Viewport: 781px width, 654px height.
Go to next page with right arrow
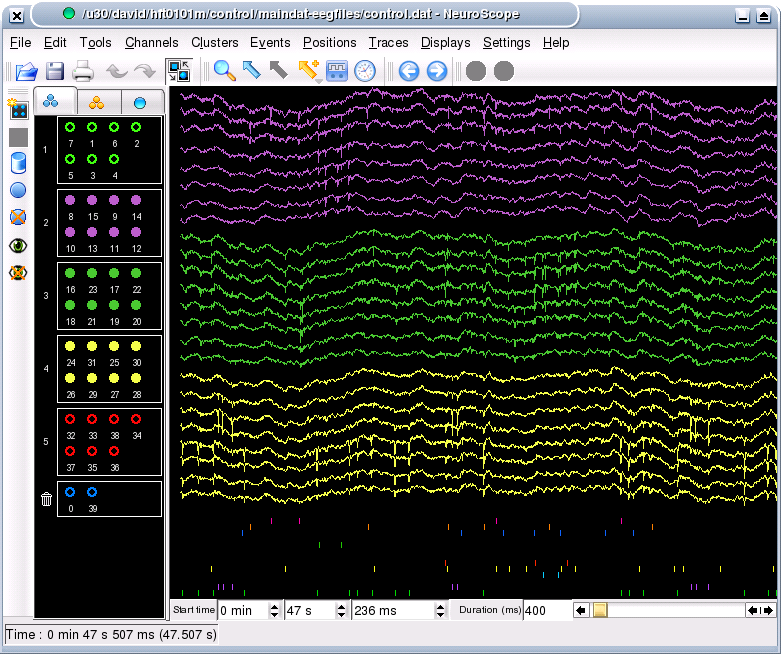tap(437, 71)
